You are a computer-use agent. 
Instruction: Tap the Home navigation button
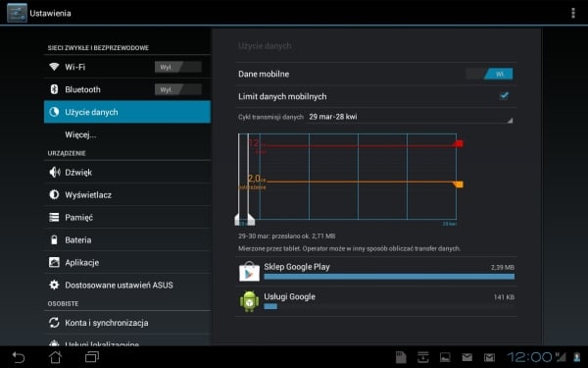pos(56,357)
